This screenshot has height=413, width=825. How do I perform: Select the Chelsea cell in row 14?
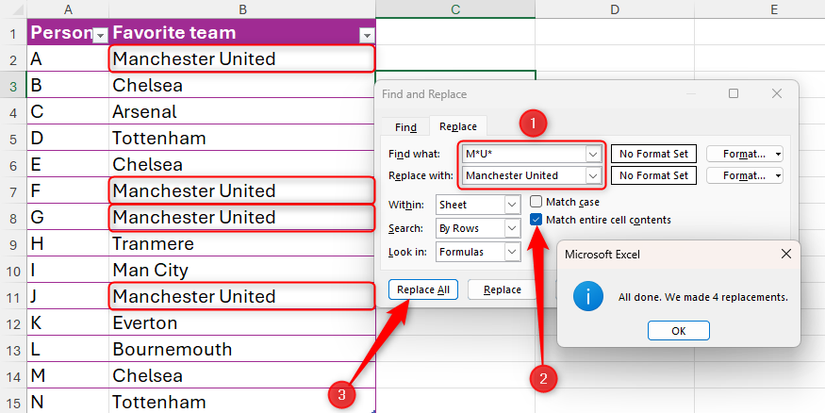(242, 376)
